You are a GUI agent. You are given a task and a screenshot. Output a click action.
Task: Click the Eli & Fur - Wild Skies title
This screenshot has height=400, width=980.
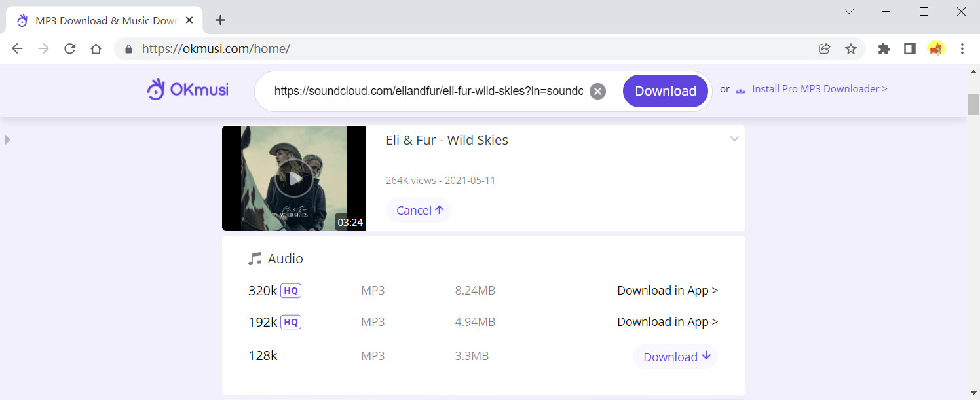[x=447, y=140]
